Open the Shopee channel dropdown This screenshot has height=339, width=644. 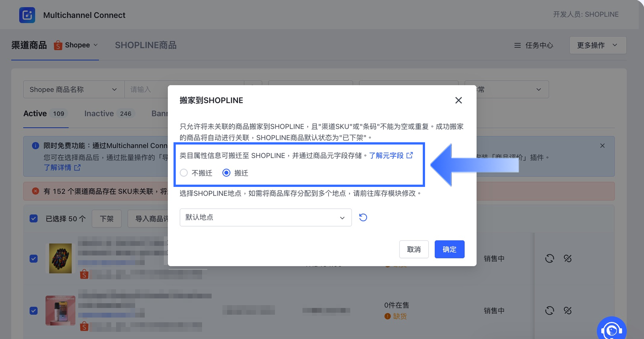tap(76, 45)
